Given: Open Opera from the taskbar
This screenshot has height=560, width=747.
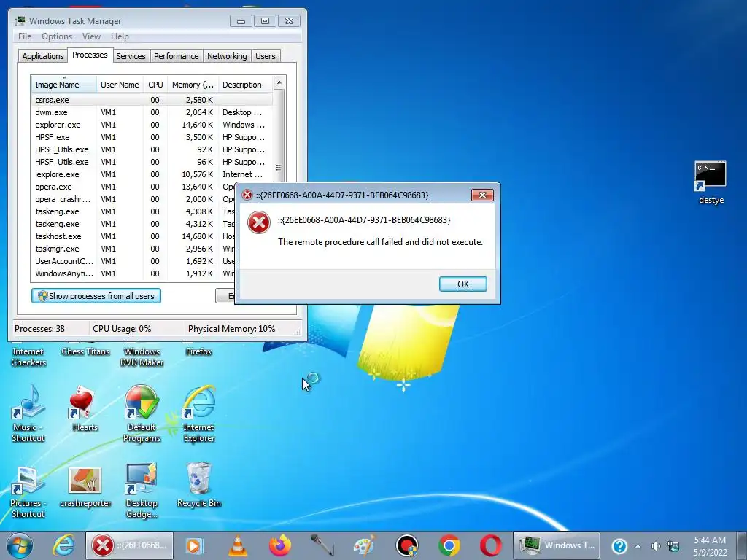Looking at the screenshot, I should [491, 545].
